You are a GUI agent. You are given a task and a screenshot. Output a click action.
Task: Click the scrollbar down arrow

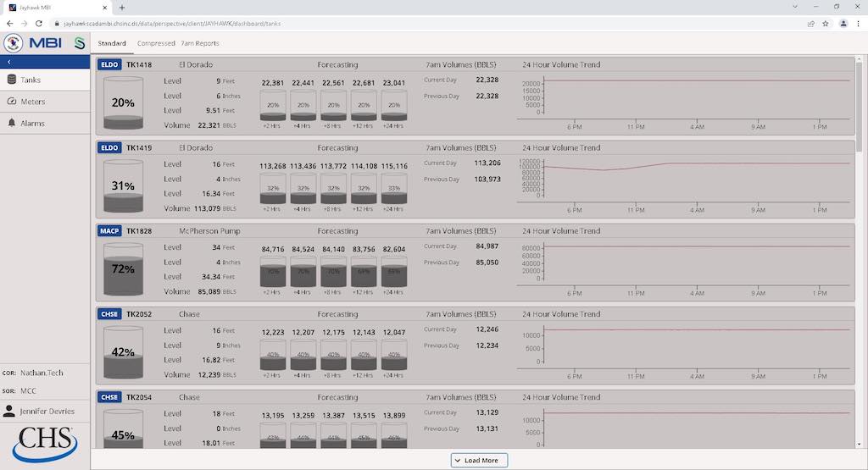[x=860, y=444]
